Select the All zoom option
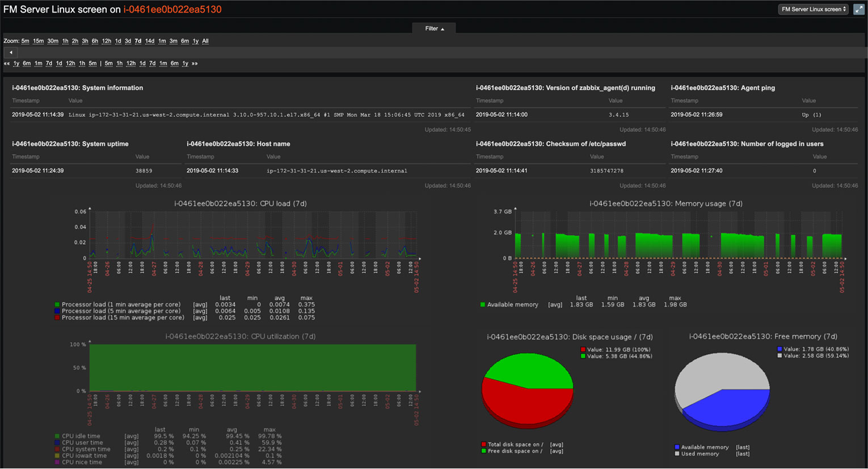Viewport: 868px width, 469px height. click(205, 41)
